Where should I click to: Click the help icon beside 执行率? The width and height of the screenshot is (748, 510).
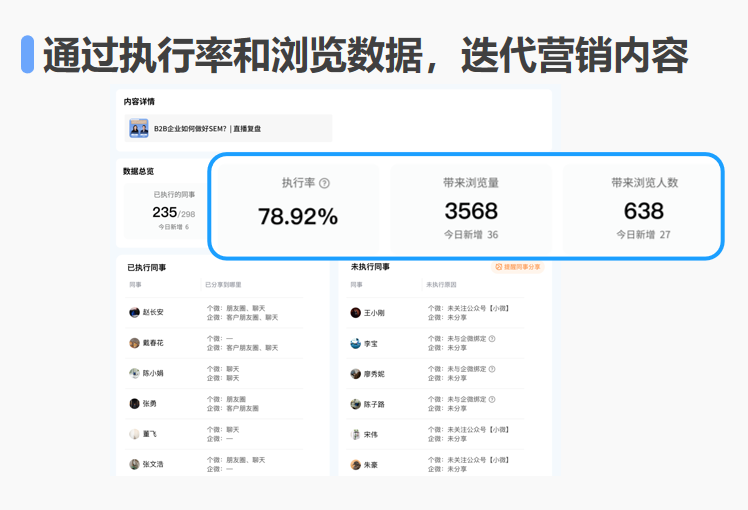325,184
